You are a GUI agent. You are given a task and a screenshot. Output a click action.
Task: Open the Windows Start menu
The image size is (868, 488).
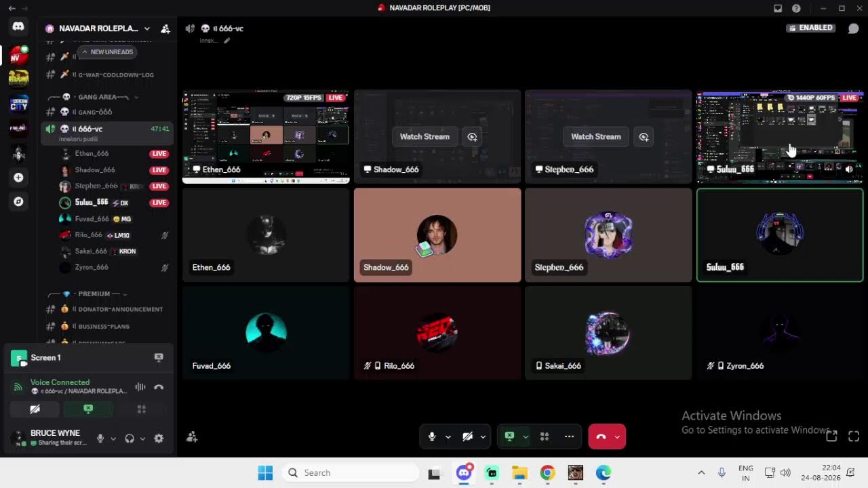pyautogui.click(x=265, y=472)
